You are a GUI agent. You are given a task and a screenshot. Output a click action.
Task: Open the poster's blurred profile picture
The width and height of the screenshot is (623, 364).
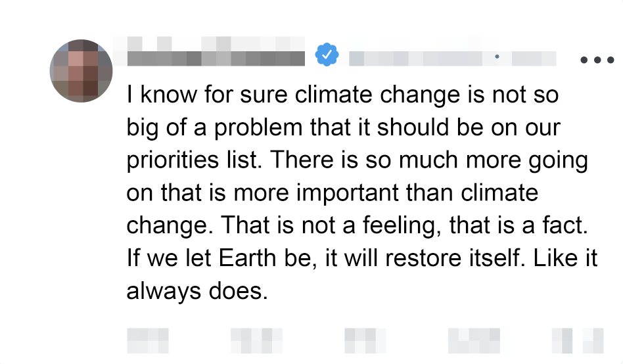81,70
